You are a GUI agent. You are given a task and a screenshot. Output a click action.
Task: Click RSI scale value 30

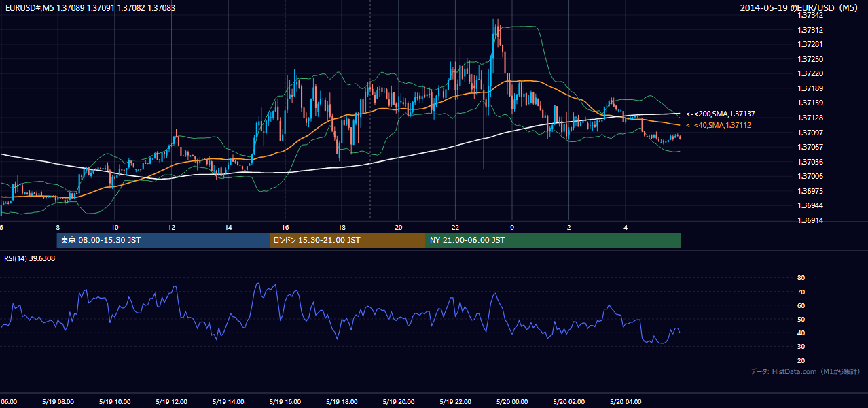801,347
